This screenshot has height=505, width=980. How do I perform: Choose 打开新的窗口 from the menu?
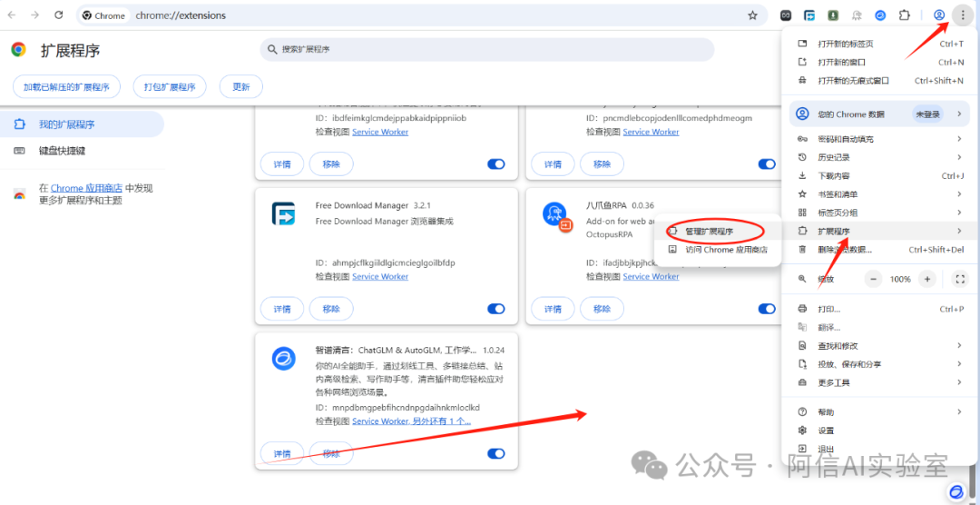coord(880,62)
